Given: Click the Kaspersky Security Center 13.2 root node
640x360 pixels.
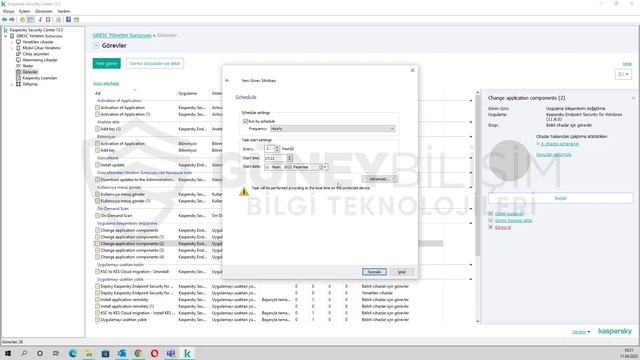Looking at the screenshot, I should click(36, 30).
